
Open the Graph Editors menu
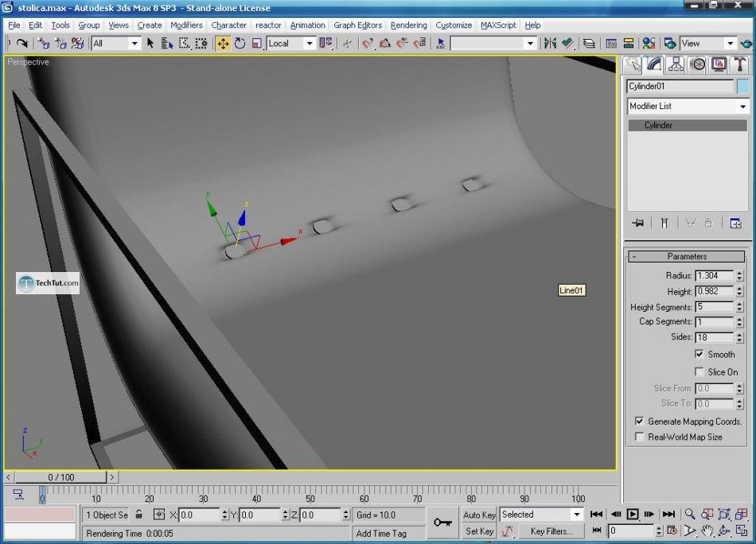pos(358,25)
